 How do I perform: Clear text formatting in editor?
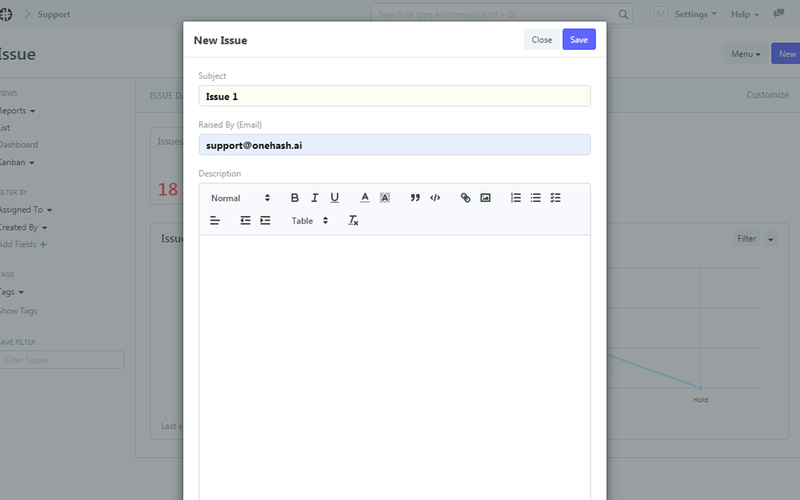coord(353,220)
